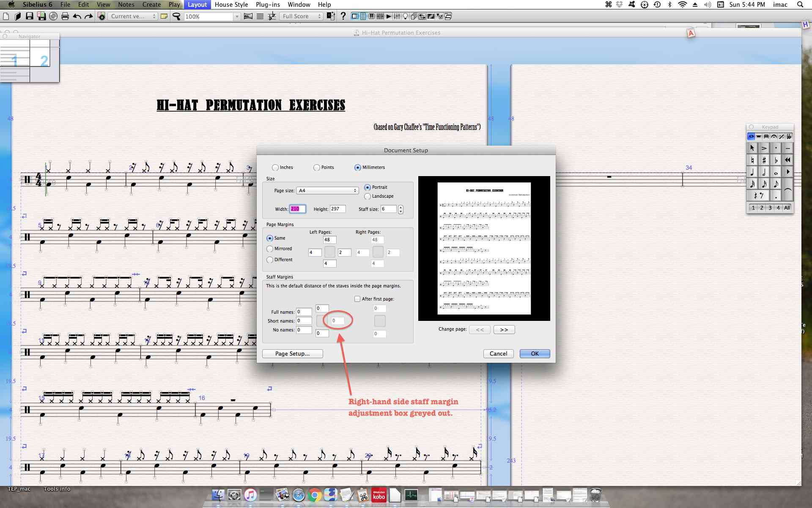Enable the After first page checkbox
Image resolution: width=812 pixels, height=508 pixels.
(357, 299)
